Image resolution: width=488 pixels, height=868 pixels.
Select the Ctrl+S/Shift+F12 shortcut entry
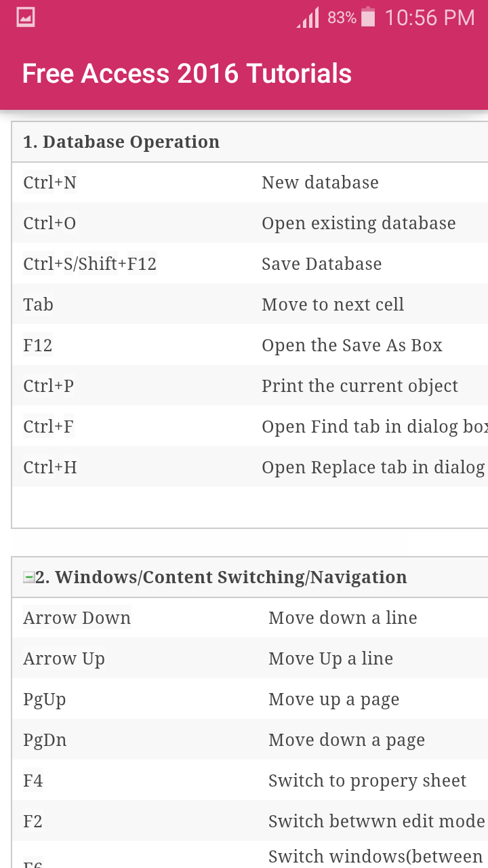click(90, 264)
